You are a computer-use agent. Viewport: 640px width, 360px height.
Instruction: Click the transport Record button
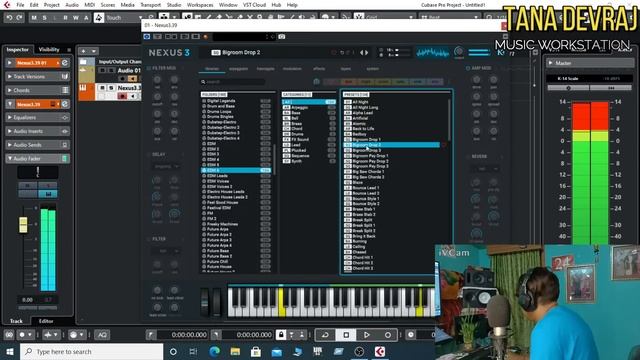point(388,335)
